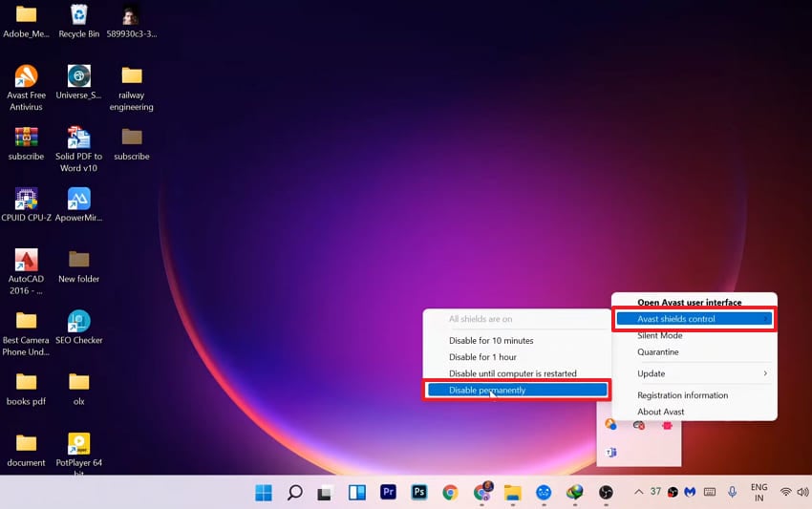Collapse the hidden tray icons chevron

[638, 493]
